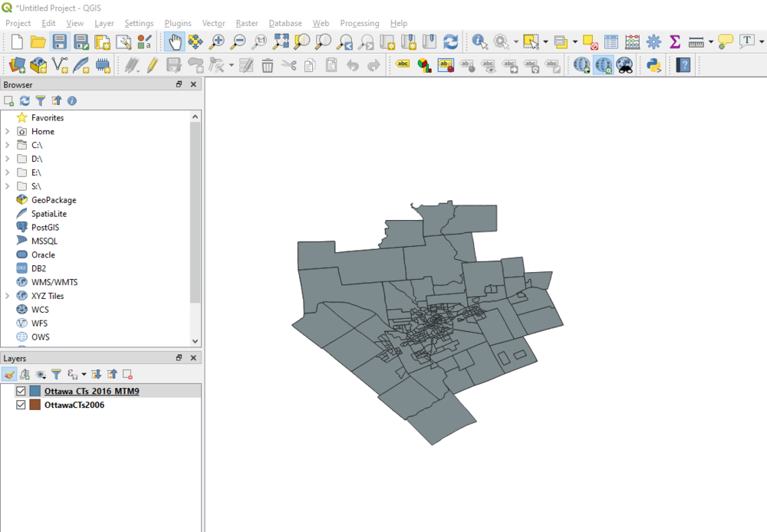
Task: Select the Pan Map tool
Action: tap(176, 42)
